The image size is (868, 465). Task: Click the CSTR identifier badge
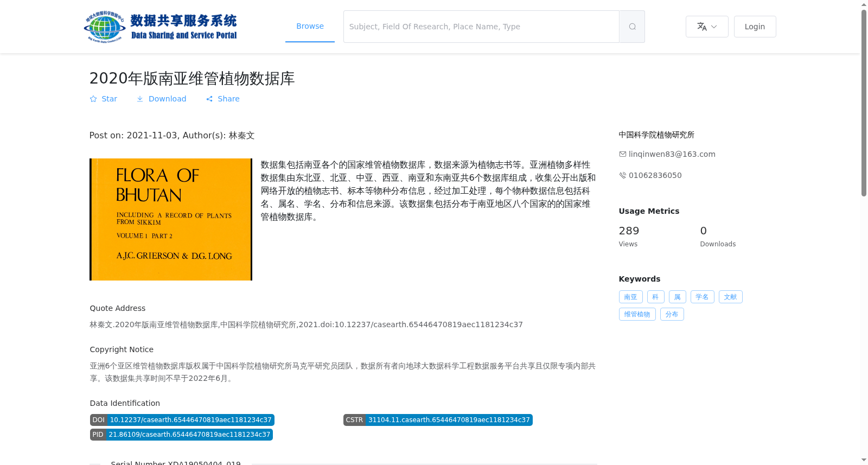click(x=438, y=420)
